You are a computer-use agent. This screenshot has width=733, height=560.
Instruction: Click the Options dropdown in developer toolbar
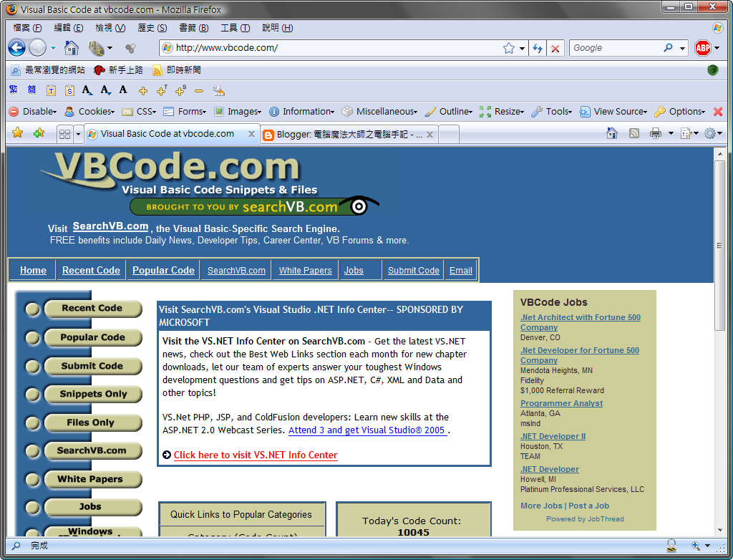click(680, 111)
